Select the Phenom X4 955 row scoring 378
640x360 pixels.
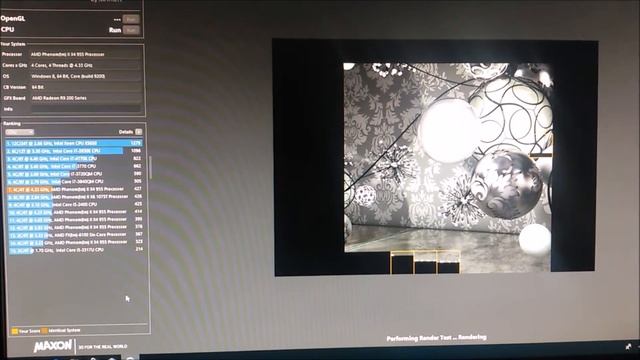click(x=75, y=227)
